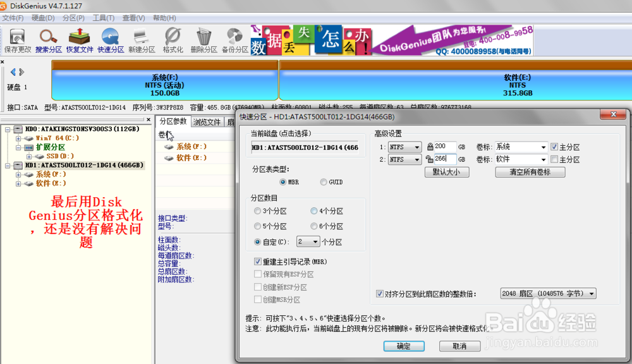632x364 pixels.
Task: Open the 分区(P) menu
Action: click(x=73, y=18)
